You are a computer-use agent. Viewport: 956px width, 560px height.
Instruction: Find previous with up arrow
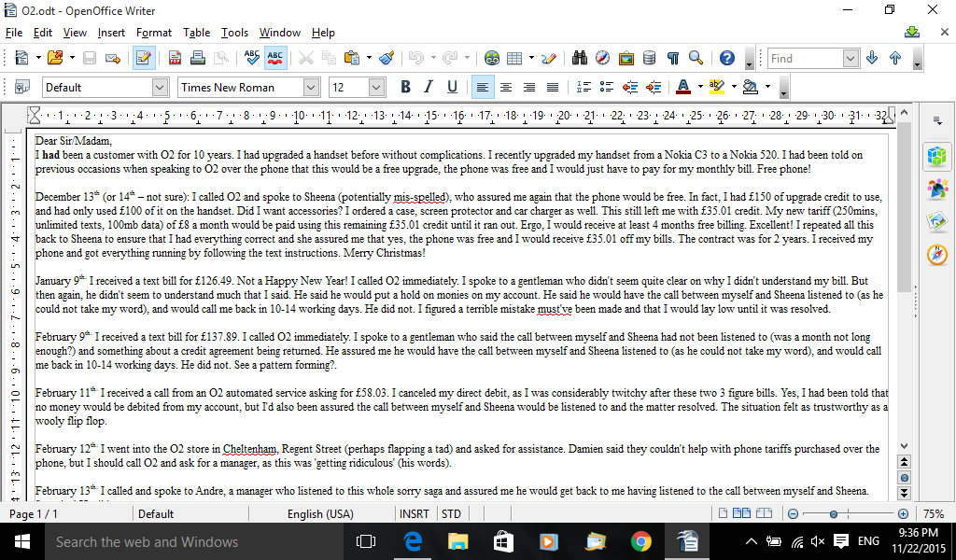(x=895, y=58)
